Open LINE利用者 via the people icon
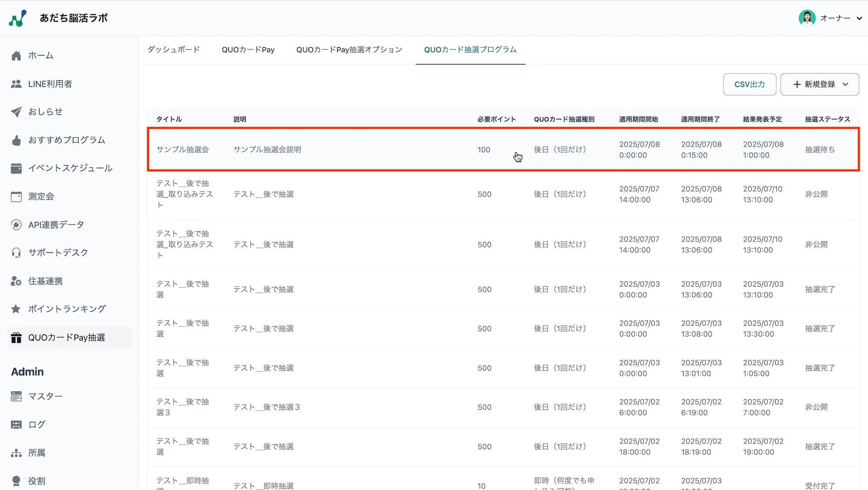This screenshot has width=868, height=490. pyautogui.click(x=16, y=83)
